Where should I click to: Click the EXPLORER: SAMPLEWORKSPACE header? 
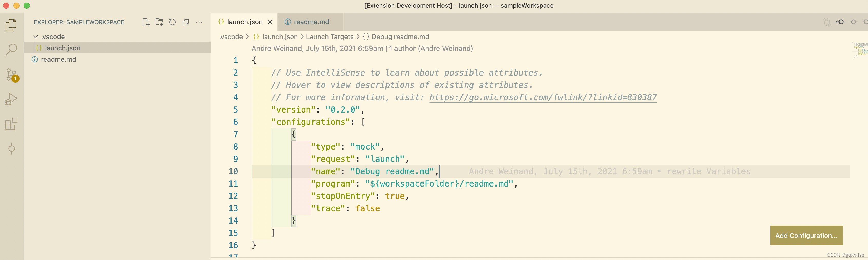(x=79, y=22)
